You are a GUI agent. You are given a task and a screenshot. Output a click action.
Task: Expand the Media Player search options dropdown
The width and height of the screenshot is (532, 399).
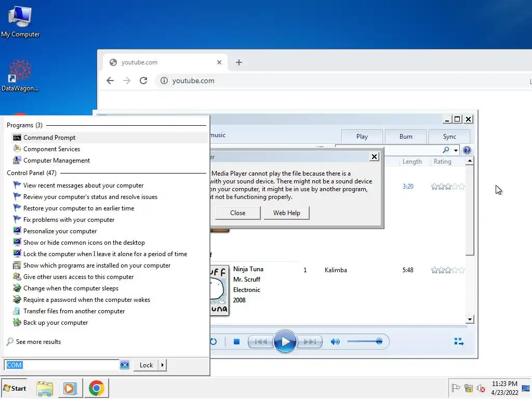456,150
